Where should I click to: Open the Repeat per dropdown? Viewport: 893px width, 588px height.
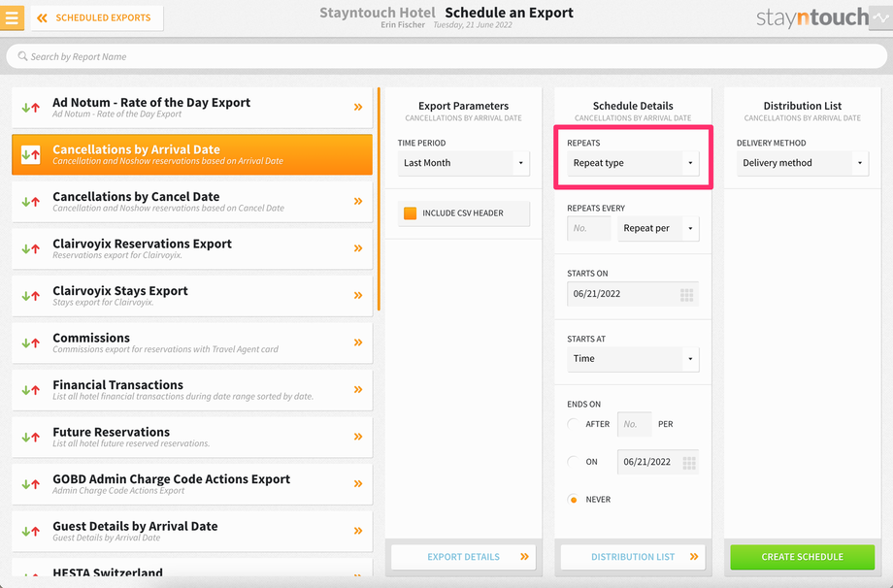[658, 228]
